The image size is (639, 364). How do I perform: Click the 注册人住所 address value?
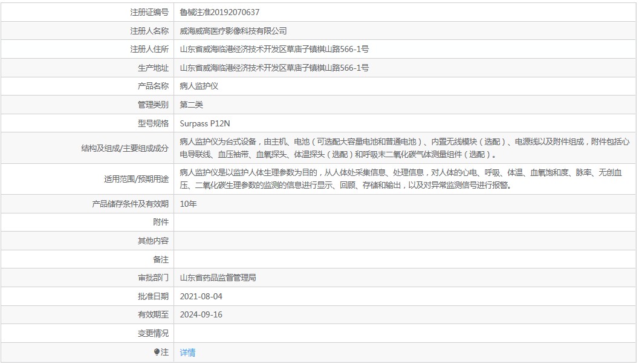click(x=274, y=50)
